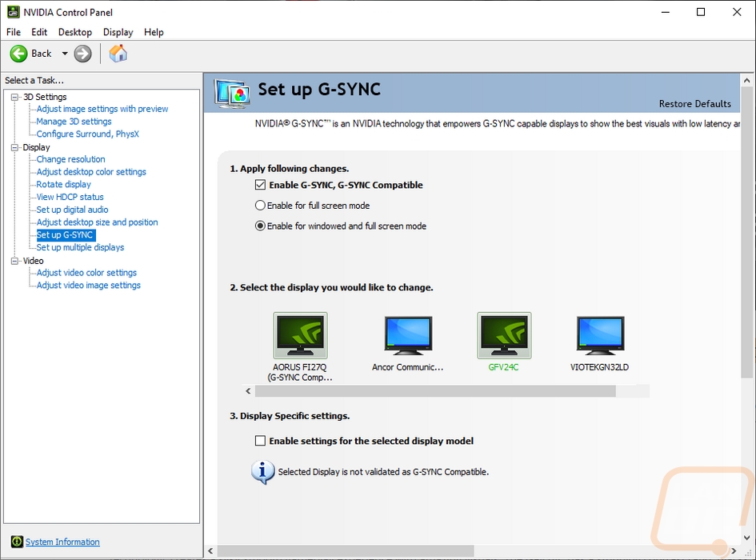Open Adjust video color settings
The image size is (756, 560).
(x=86, y=273)
